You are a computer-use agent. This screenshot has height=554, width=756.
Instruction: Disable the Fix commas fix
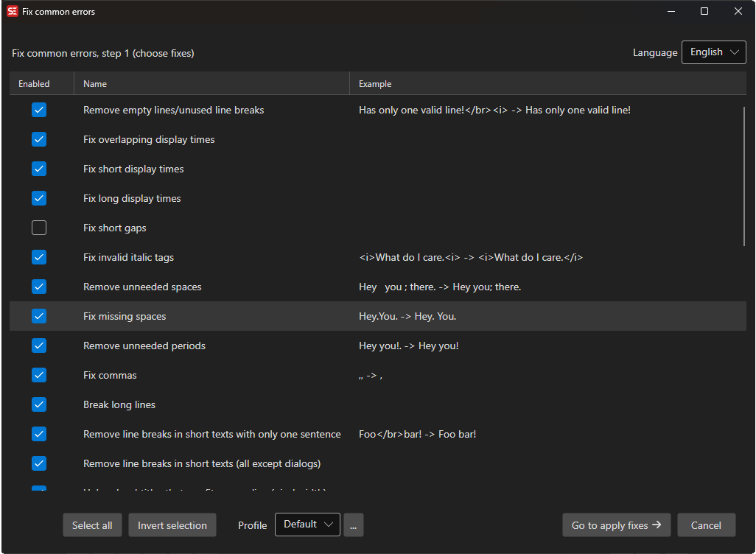tap(38, 375)
